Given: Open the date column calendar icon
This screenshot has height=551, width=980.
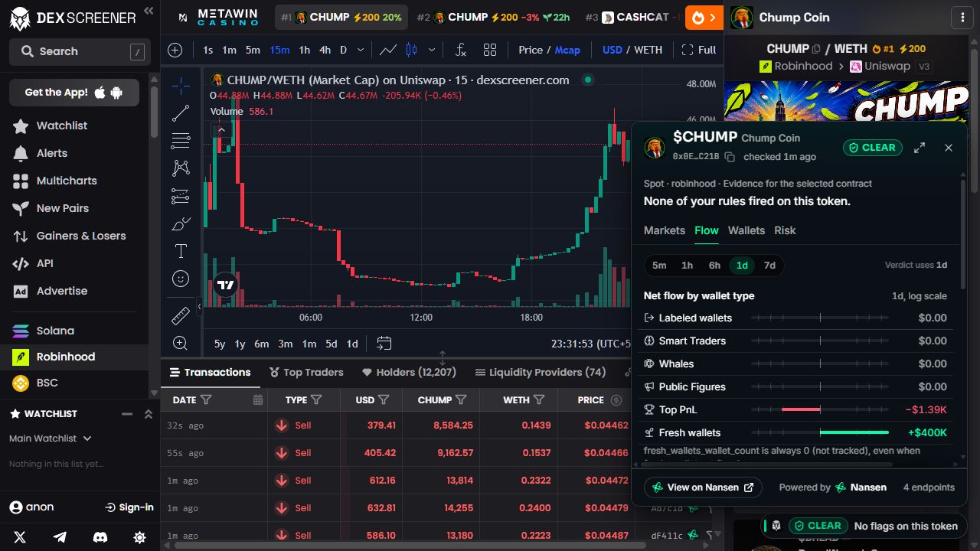Looking at the screenshot, I should click(x=257, y=399).
